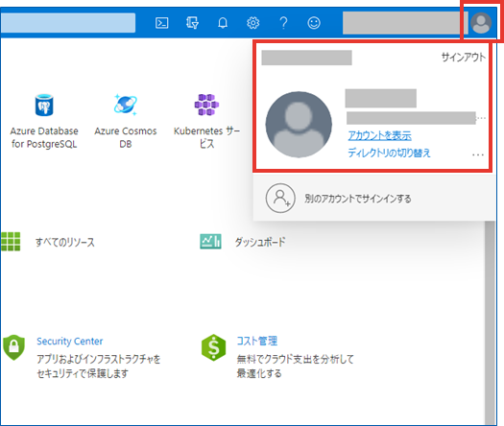504x426 pixels.
Task: Click the add-account person icon
Action: [280, 199]
